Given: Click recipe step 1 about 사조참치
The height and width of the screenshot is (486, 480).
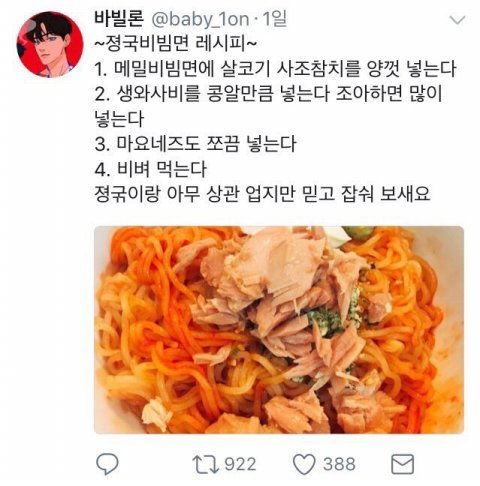Looking at the screenshot, I should (x=275, y=69).
